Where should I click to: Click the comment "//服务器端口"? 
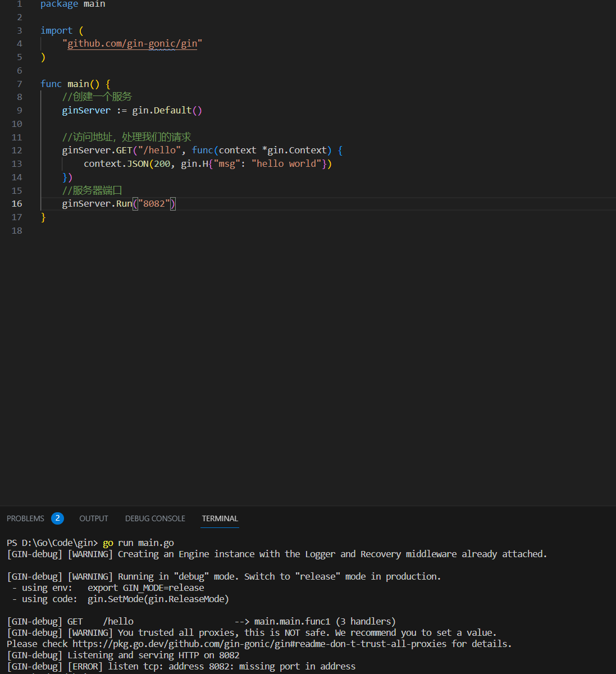[x=92, y=190]
